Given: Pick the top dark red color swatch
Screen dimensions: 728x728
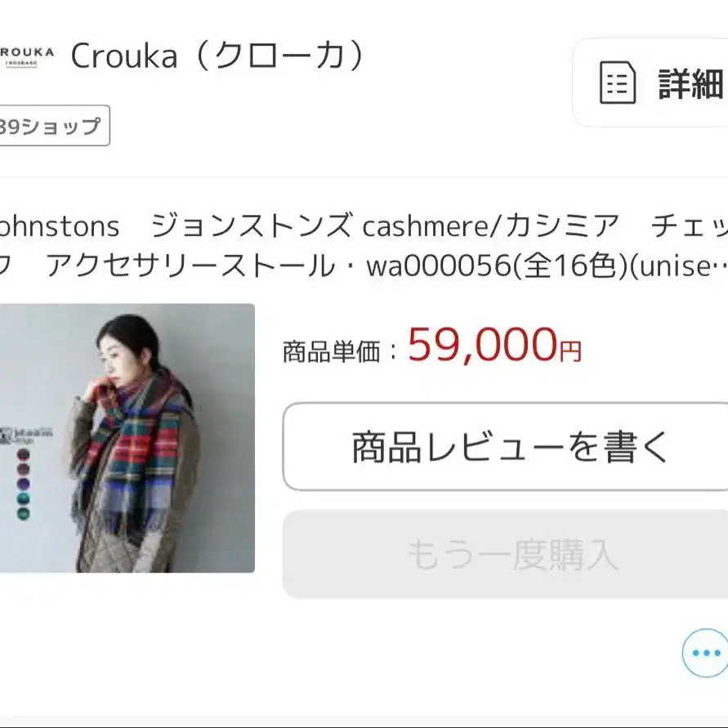Looking at the screenshot, I should coord(23,454).
